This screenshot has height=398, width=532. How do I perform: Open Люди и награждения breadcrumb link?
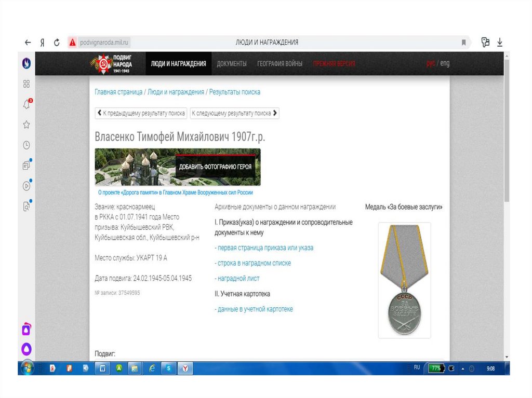pos(176,92)
